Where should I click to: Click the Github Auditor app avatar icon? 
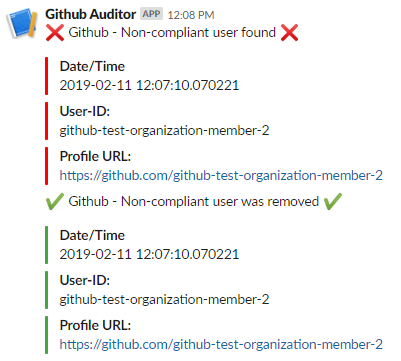point(22,23)
